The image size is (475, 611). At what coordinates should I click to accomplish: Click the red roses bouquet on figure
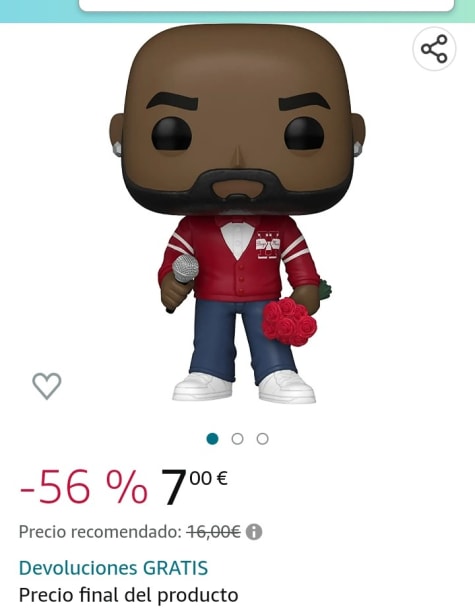[x=289, y=321]
